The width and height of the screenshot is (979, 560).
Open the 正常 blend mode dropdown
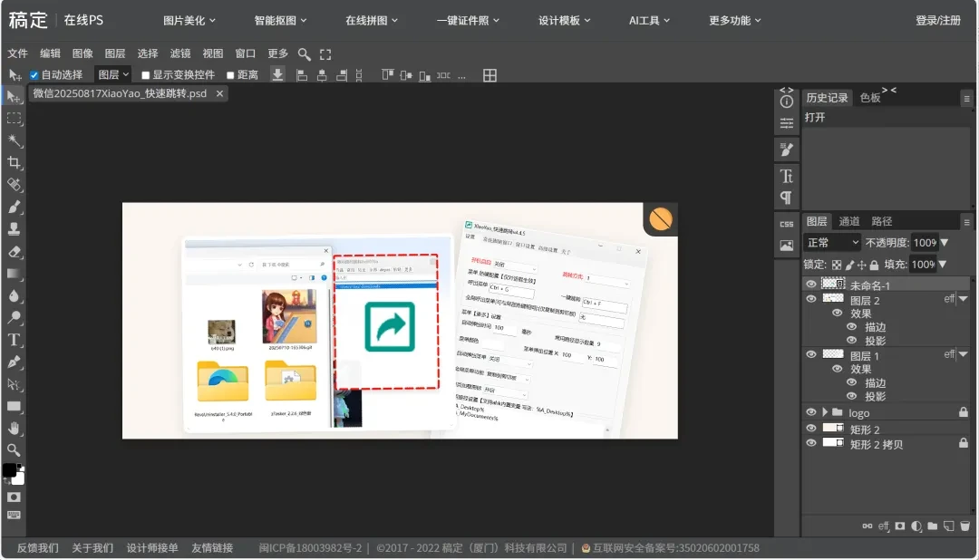pos(831,242)
